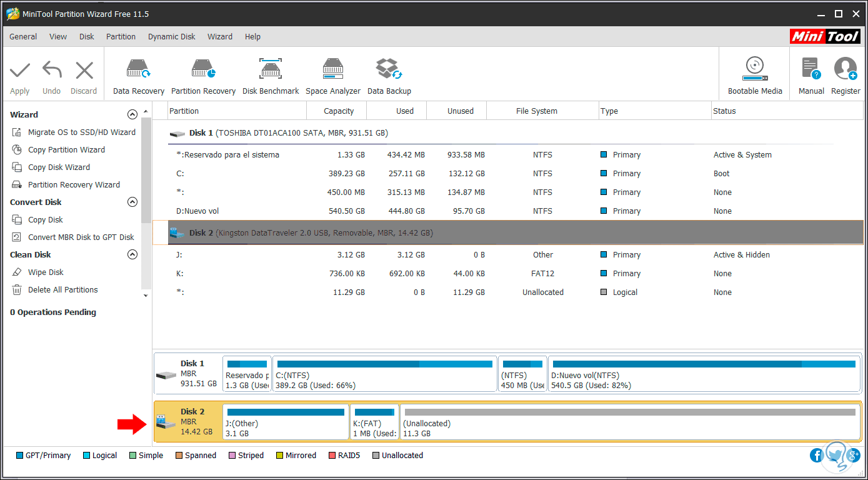Select Convert MBR Disk to GPT Disk

tap(81, 237)
